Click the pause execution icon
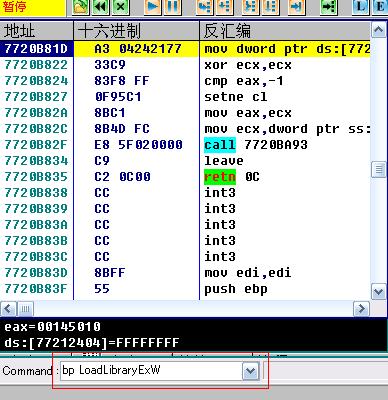This screenshot has height=400, width=388. 173,7
